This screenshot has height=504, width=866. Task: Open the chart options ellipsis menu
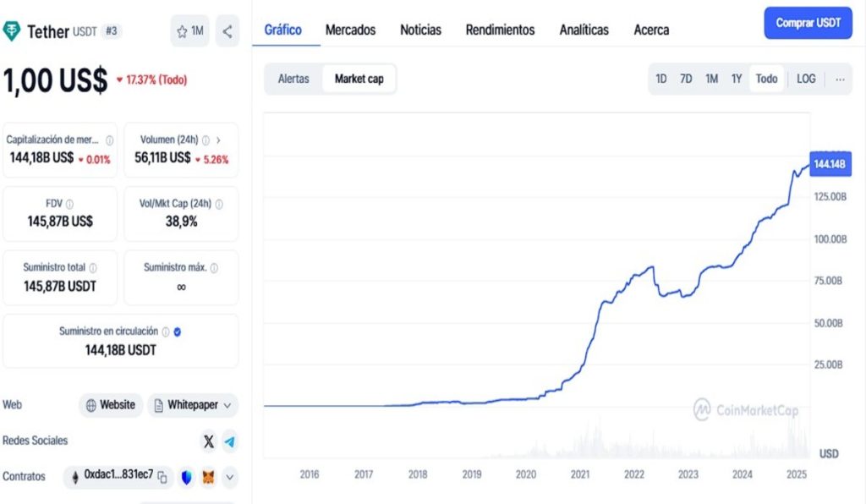point(840,78)
